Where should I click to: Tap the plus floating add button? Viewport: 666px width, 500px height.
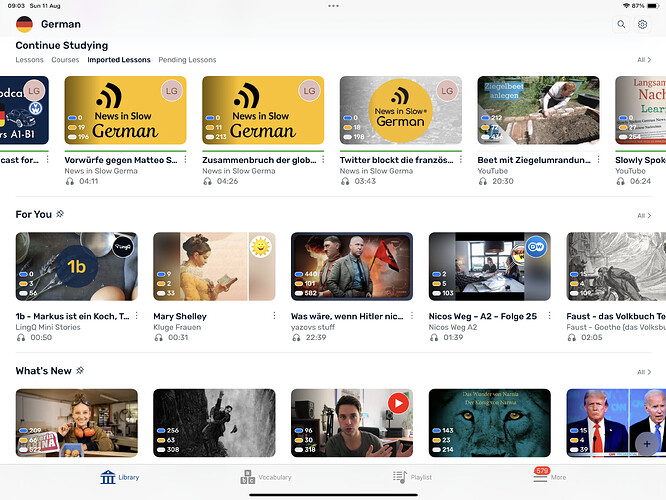[646, 444]
